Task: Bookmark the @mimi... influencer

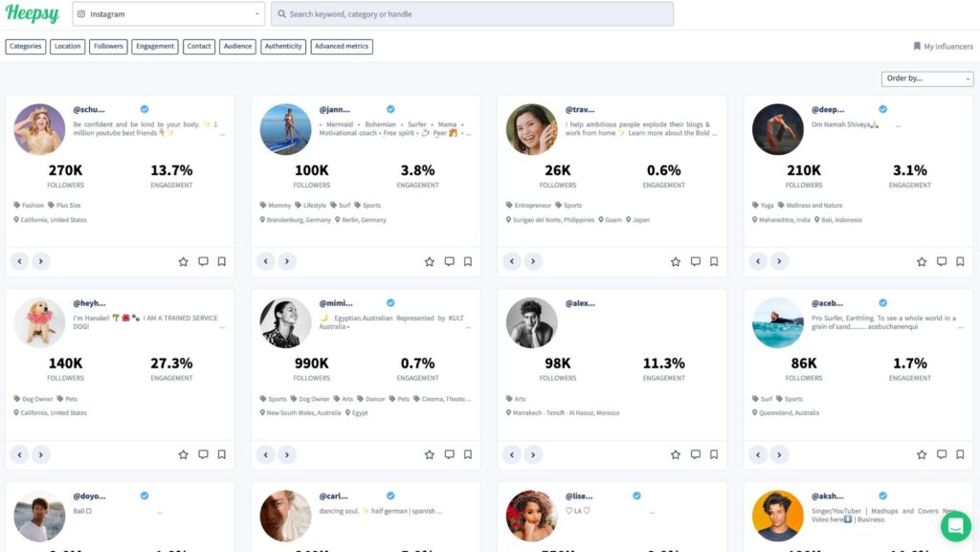Action: pyautogui.click(x=468, y=454)
